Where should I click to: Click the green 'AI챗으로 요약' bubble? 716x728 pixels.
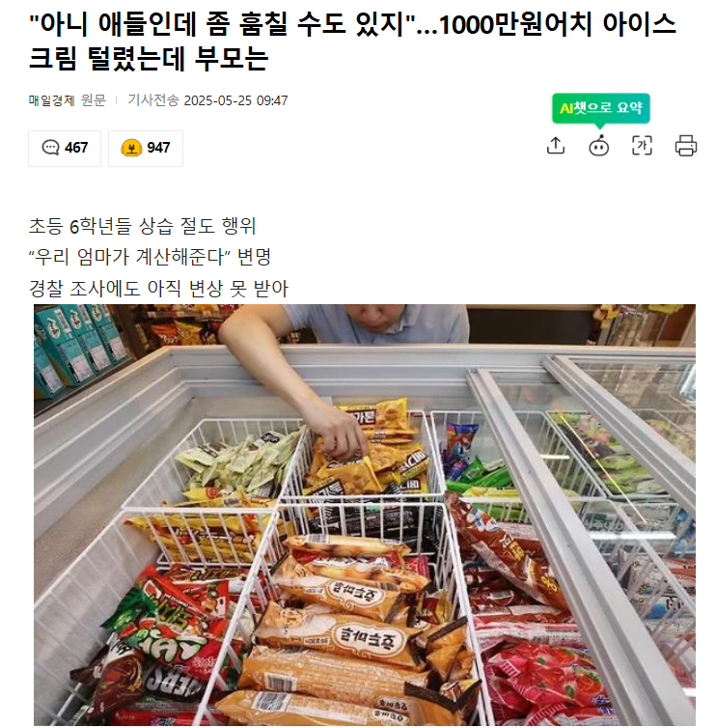tap(600, 108)
